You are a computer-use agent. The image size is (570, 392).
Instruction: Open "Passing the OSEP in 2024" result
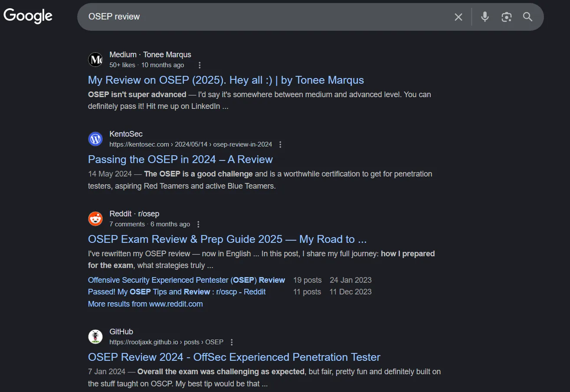click(180, 160)
